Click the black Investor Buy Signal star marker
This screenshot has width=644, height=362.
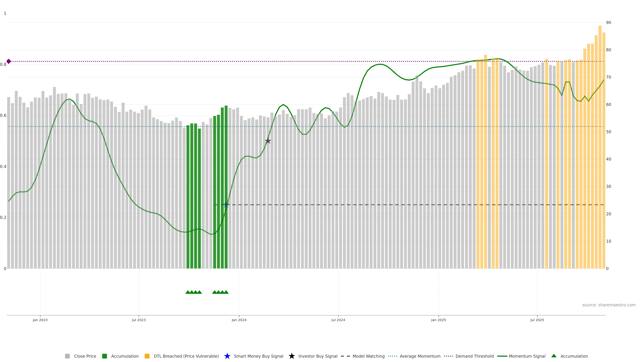[x=268, y=141]
